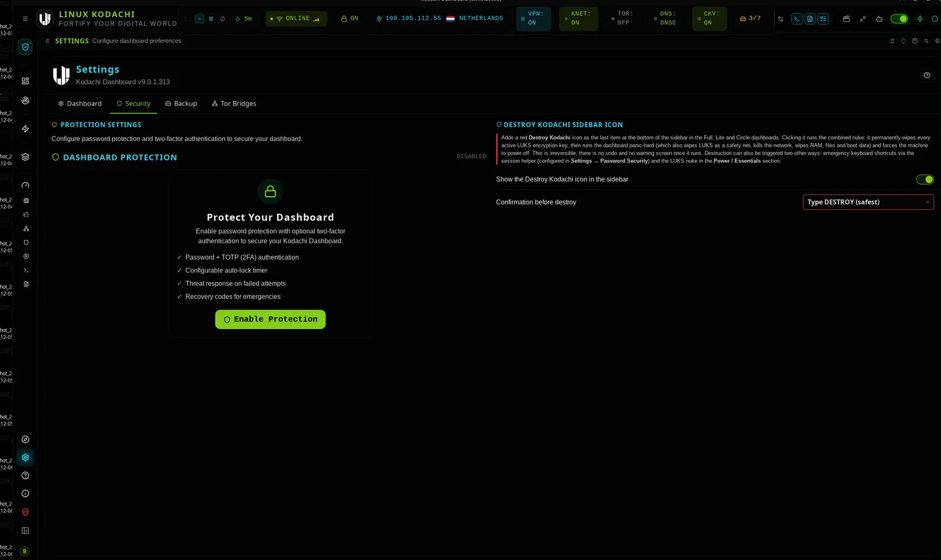Open the radar sidebar icon
This screenshot has height=560, width=941.
point(25,100)
